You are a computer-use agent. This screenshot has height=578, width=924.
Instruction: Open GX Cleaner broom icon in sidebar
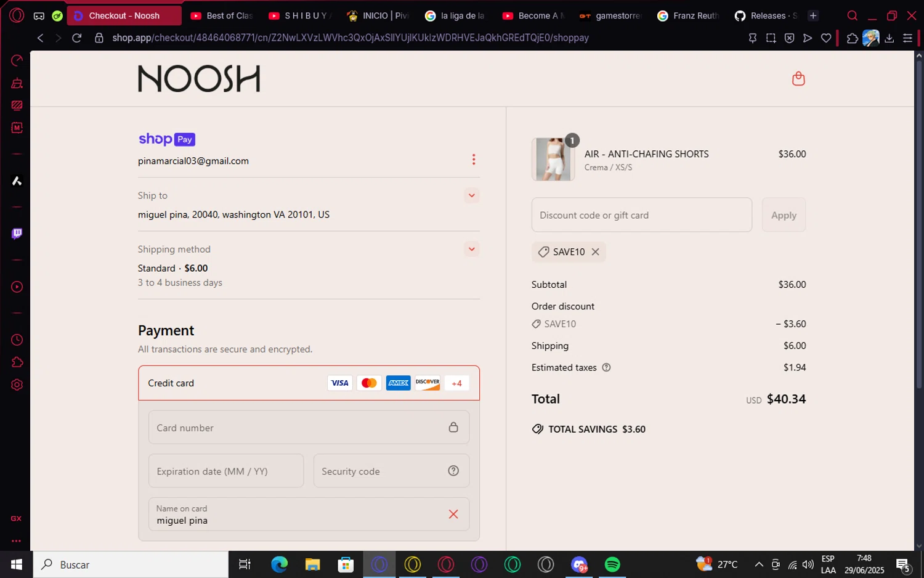17,83
